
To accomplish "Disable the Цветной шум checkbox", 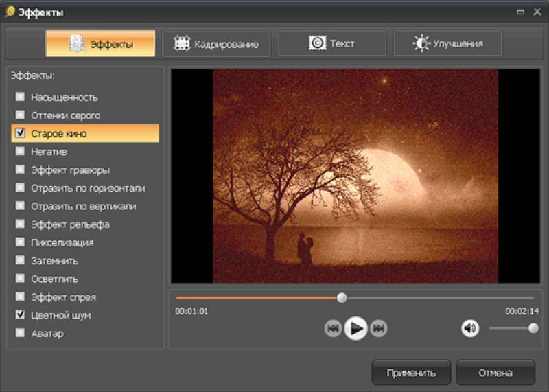I will pyautogui.click(x=21, y=314).
